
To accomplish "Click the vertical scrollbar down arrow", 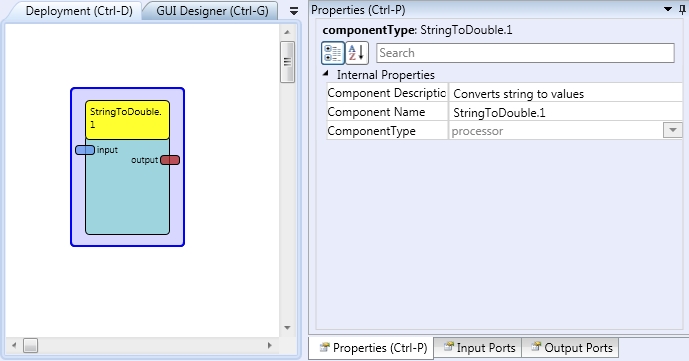I will tap(287, 328).
